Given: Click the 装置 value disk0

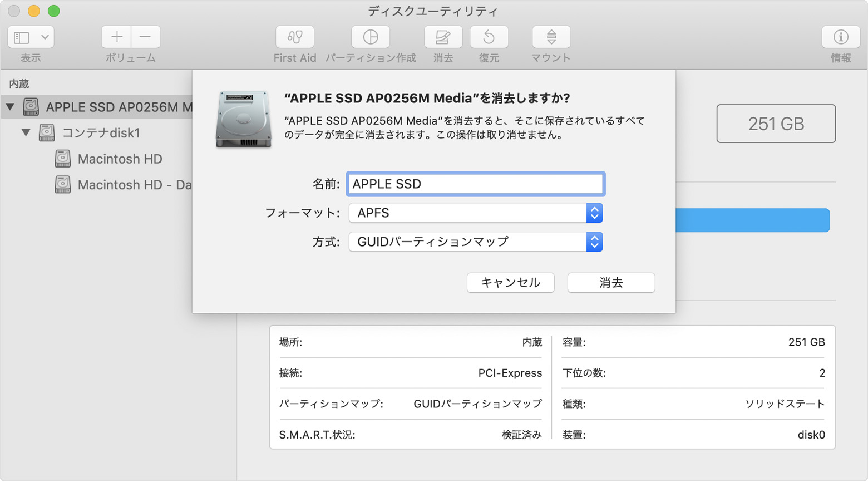Looking at the screenshot, I should tap(811, 435).
